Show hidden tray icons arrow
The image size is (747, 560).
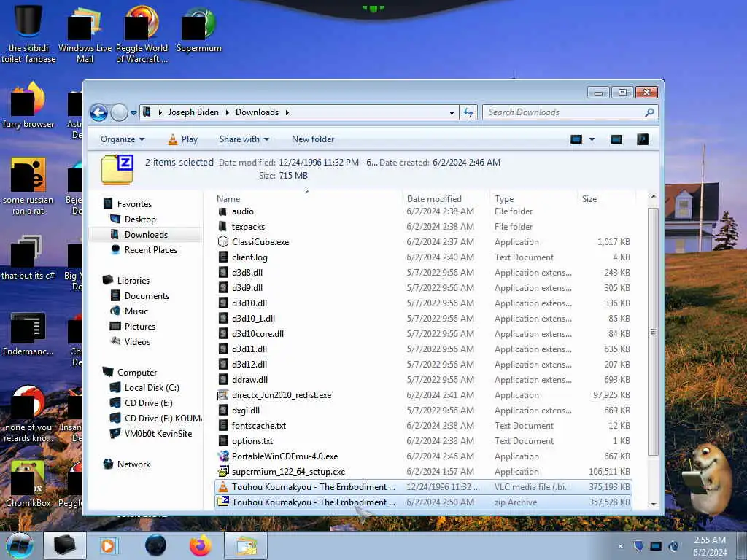(x=620, y=547)
